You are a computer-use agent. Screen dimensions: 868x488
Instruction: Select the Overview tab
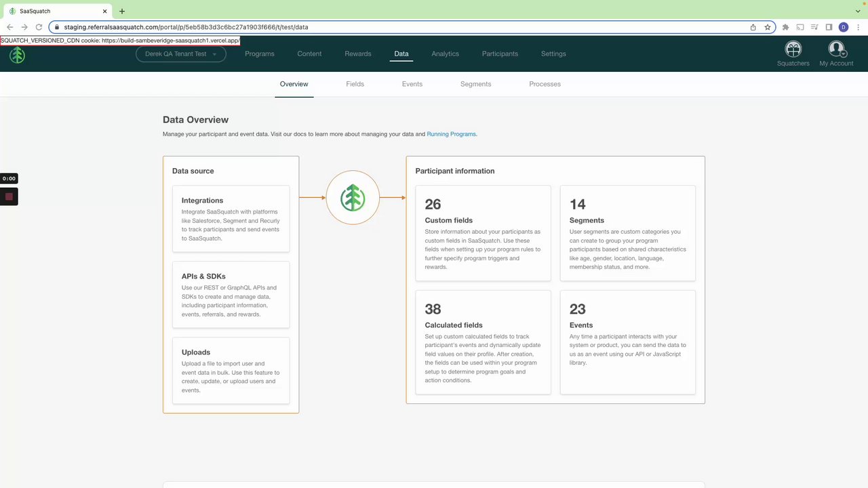point(294,84)
